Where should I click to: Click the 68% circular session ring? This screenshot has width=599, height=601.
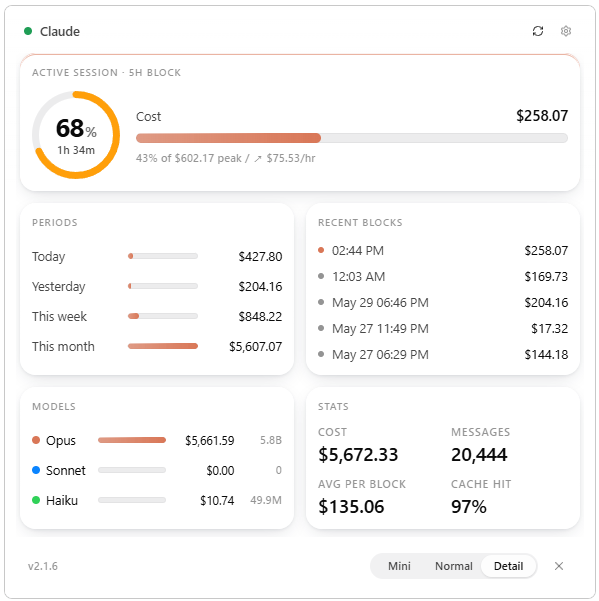(76, 135)
